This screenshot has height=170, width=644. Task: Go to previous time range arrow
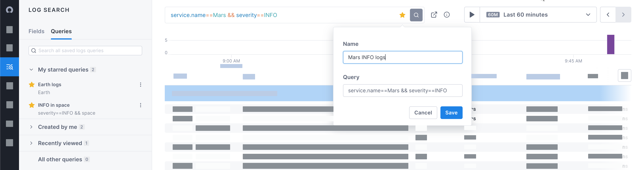click(x=608, y=15)
